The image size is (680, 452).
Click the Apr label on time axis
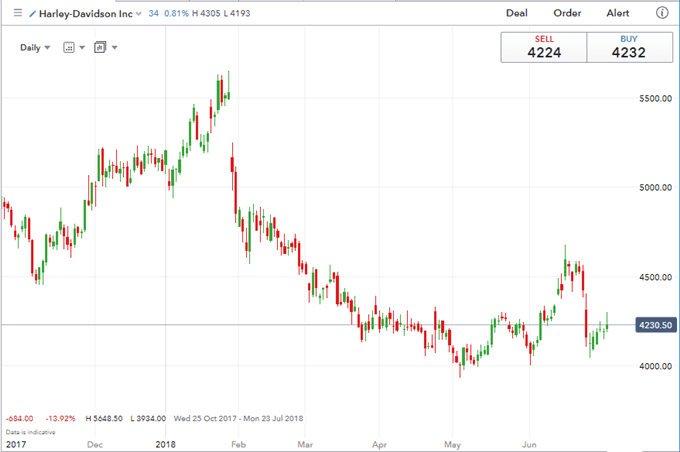pyautogui.click(x=379, y=445)
